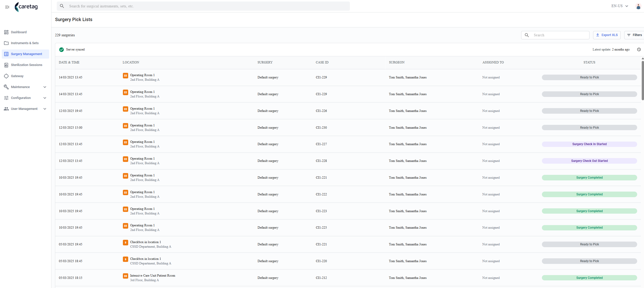The width and height of the screenshot is (644, 288).
Task: Click the Sterilization Sessions icon
Action: tap(6, 65)
